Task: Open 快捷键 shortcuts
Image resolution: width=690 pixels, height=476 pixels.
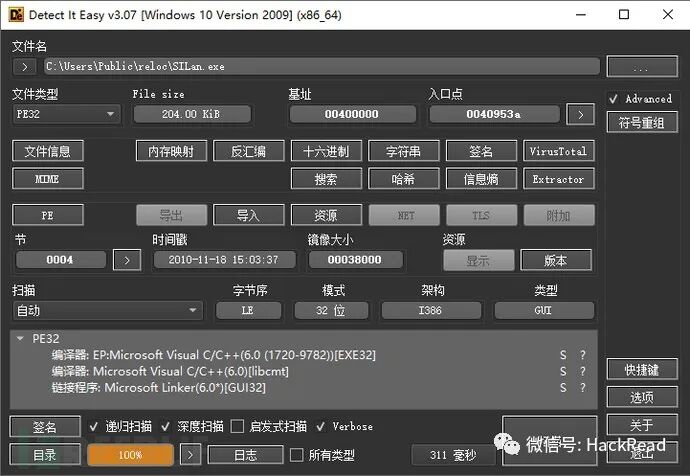Action: [x=642, y=370]
